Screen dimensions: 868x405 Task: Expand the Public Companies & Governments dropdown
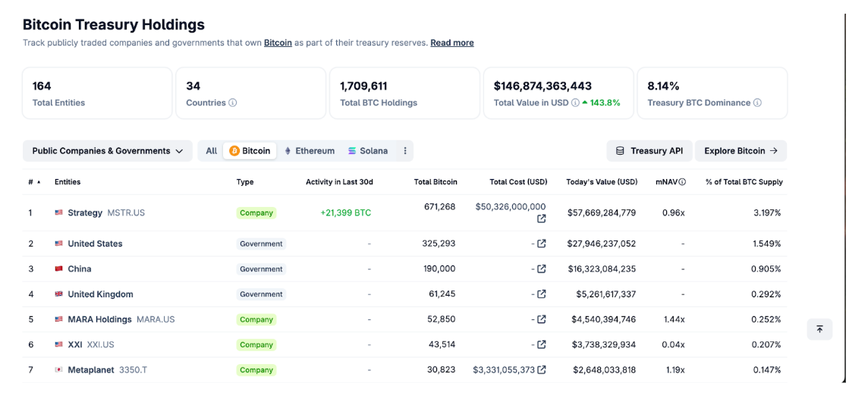point(108,150)
